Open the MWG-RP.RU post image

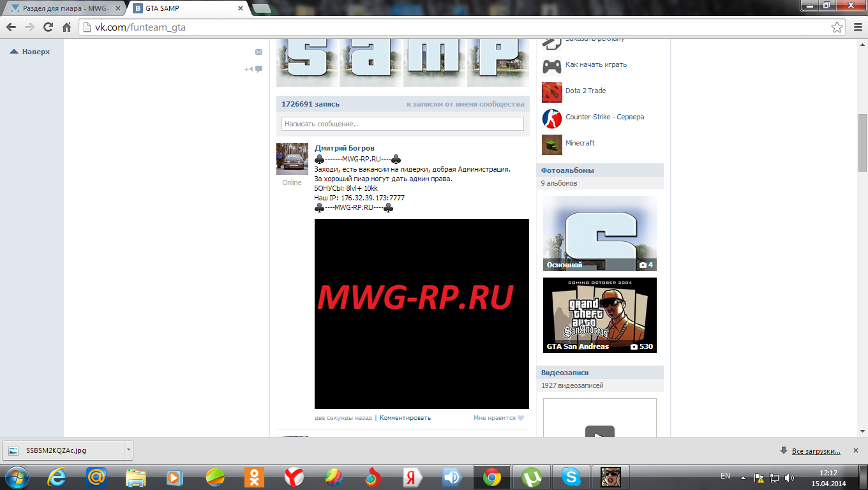[422, 314]
